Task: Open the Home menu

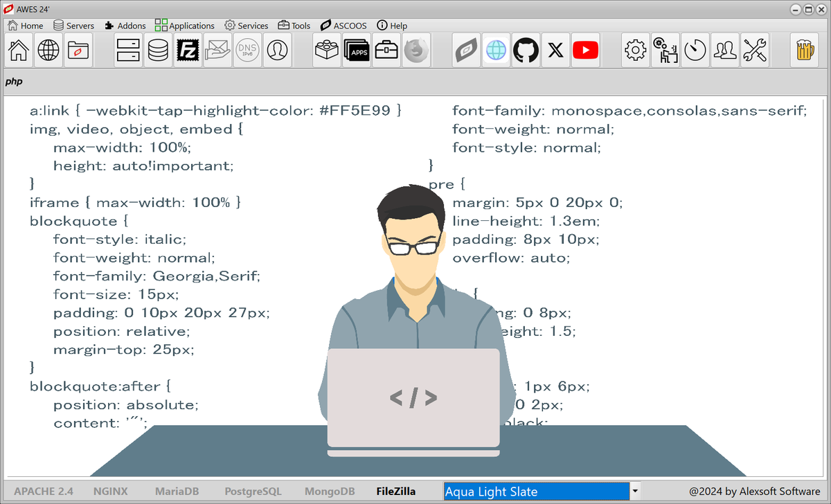Action: pyautogui.click(x=25, y=25)
